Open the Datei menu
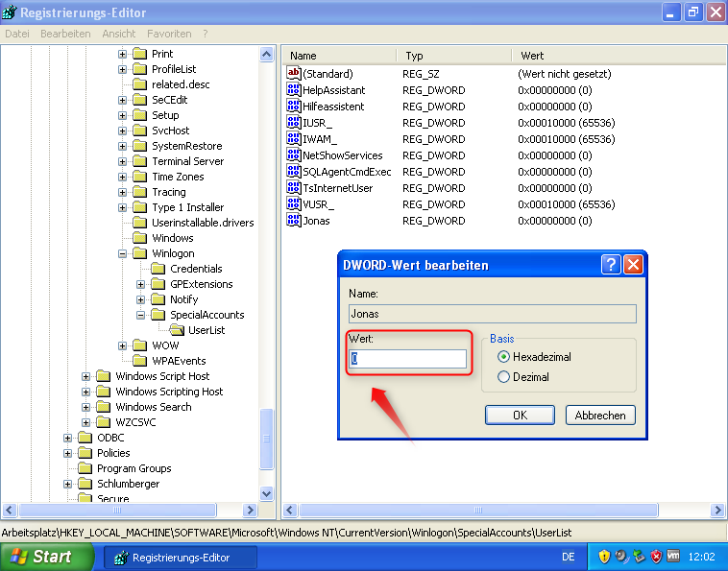Viewport: 728px width, 571px height. click(x=17, y=34)
